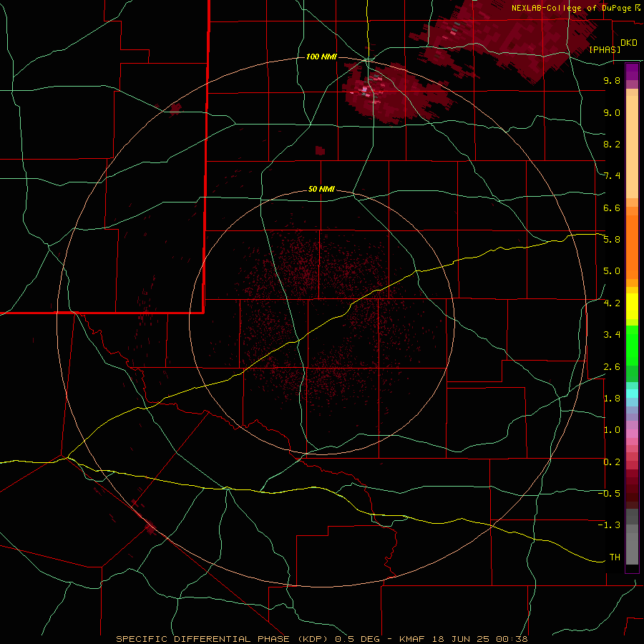Viewport: 644px width, 644px height.
Task: Pick the orange band on the color bar
Action: click(632, 246)
